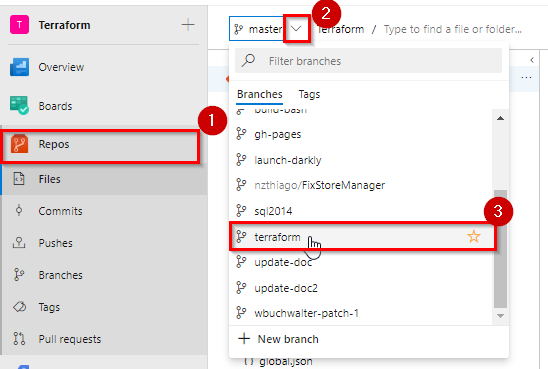This screenshot has width=548, height=369.
Task: Select the update-doc branch
Action: (x=362, y=262)
